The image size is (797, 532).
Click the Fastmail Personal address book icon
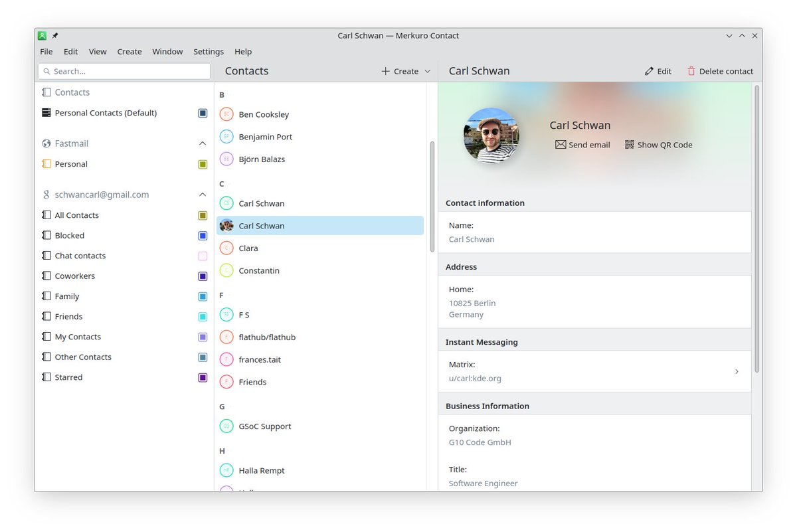coord(46,164)
